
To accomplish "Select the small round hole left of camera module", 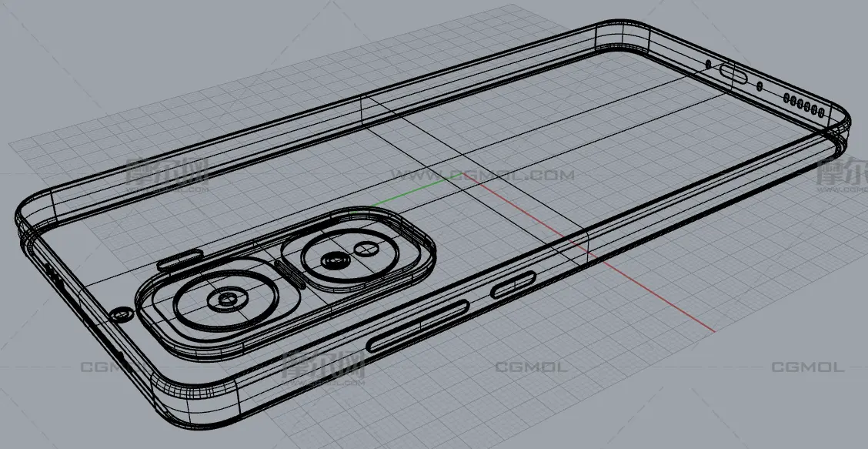I will point(120,313).
